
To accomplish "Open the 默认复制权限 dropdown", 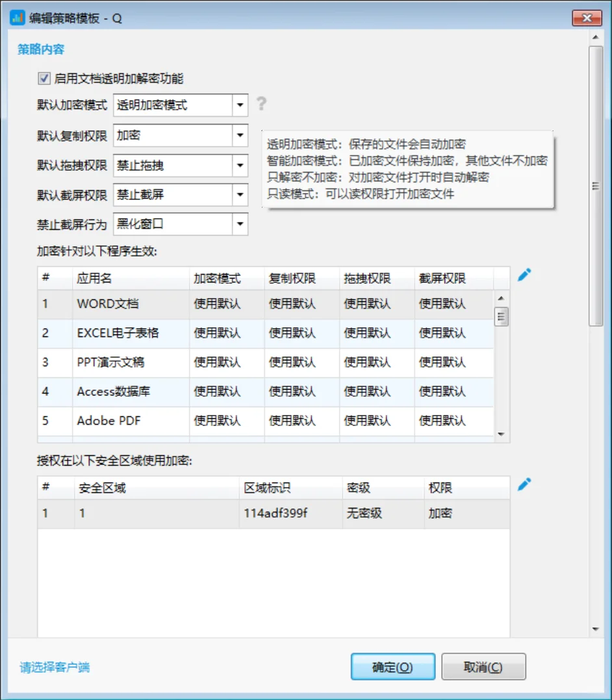I will point(239,135).
